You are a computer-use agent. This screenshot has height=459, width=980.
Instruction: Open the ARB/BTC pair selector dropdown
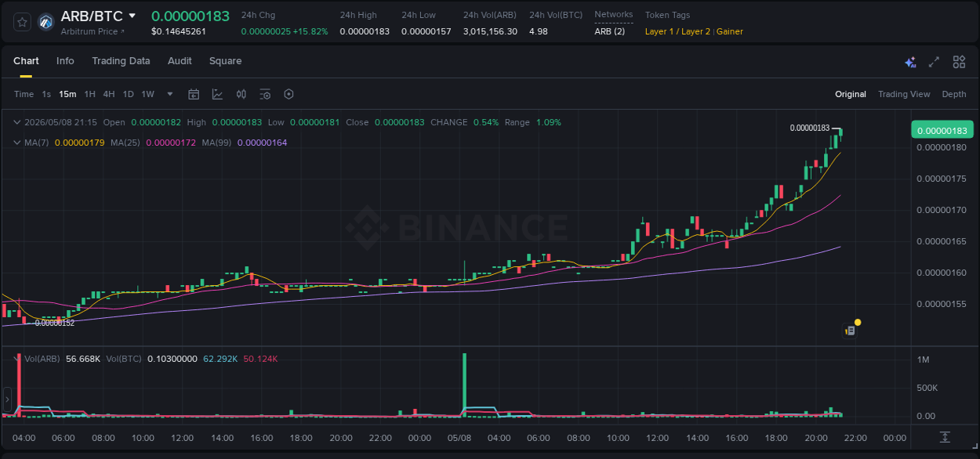point(132,16)
